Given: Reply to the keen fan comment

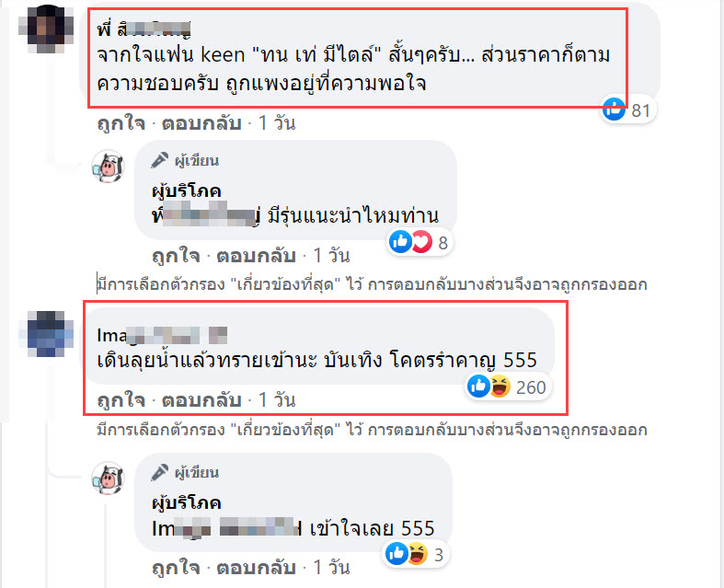Looking at the screenshot, I should pyautogui.click(x=201, y=123).
